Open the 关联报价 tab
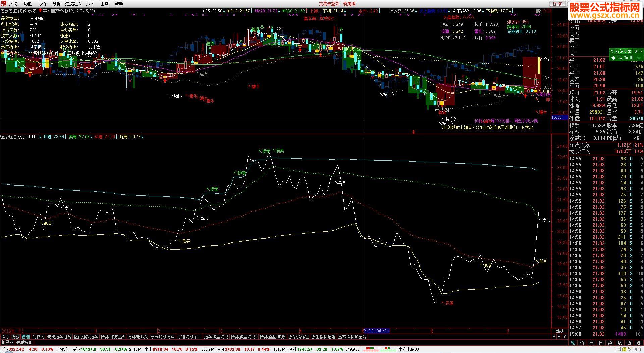644x353 pixels. [24, 342]
